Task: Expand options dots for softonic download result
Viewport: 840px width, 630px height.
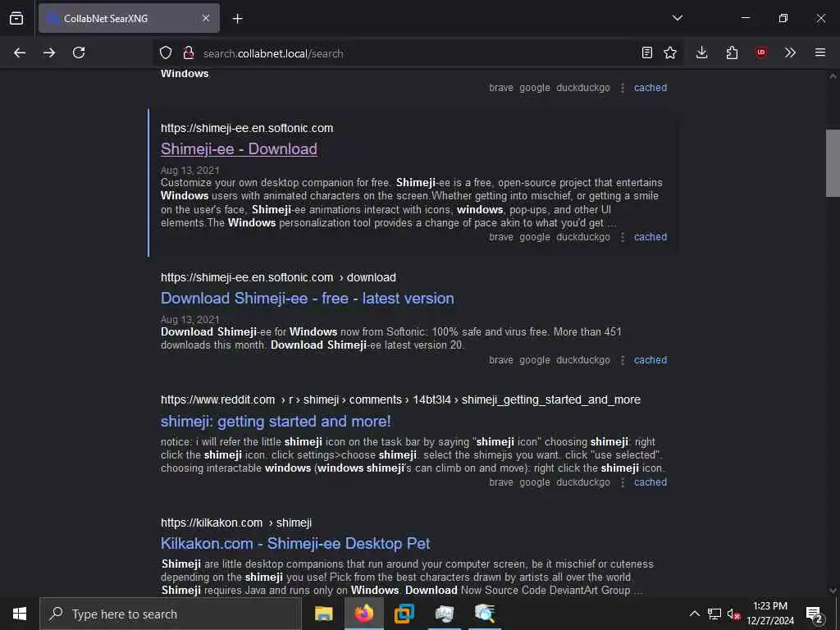Action: [623, 360]
